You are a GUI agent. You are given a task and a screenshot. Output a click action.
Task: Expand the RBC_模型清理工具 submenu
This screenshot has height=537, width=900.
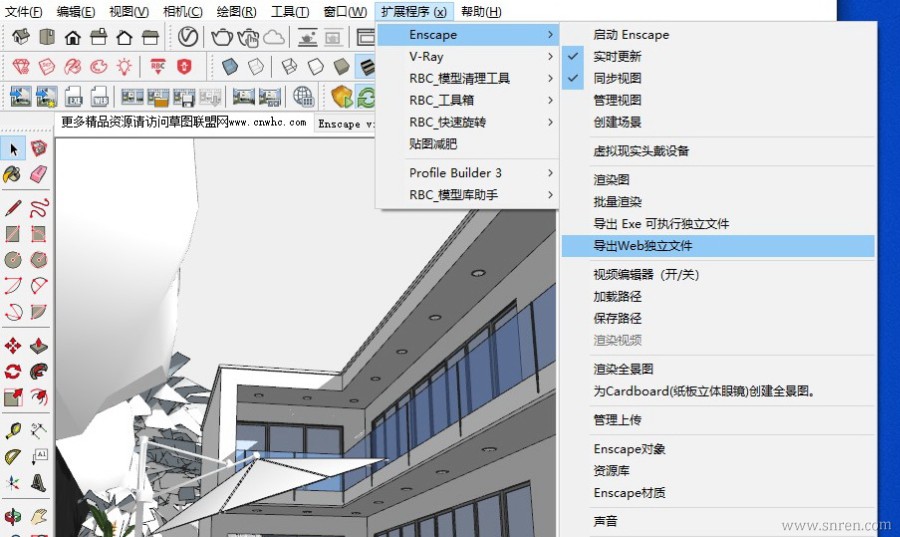(x=467, y=78)
